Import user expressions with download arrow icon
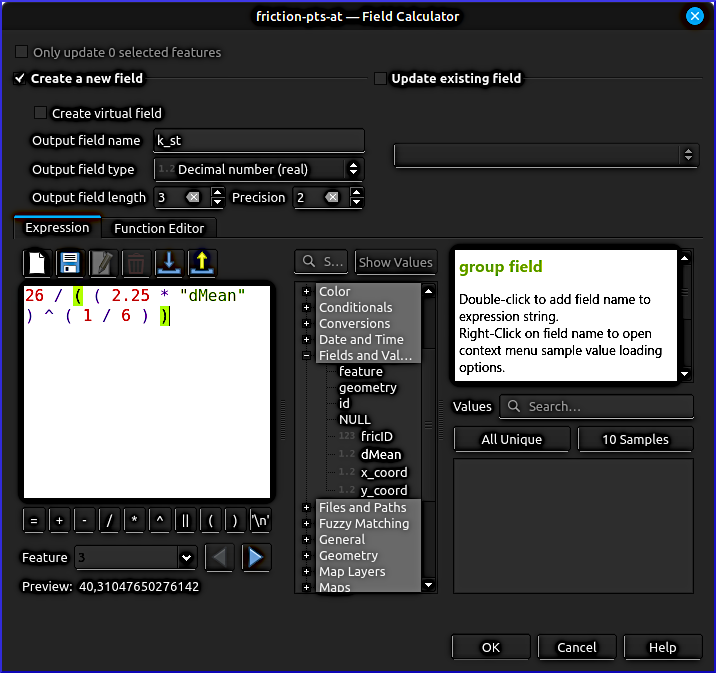The width and height of the screenshot is (716, 673). pos(169,263)
